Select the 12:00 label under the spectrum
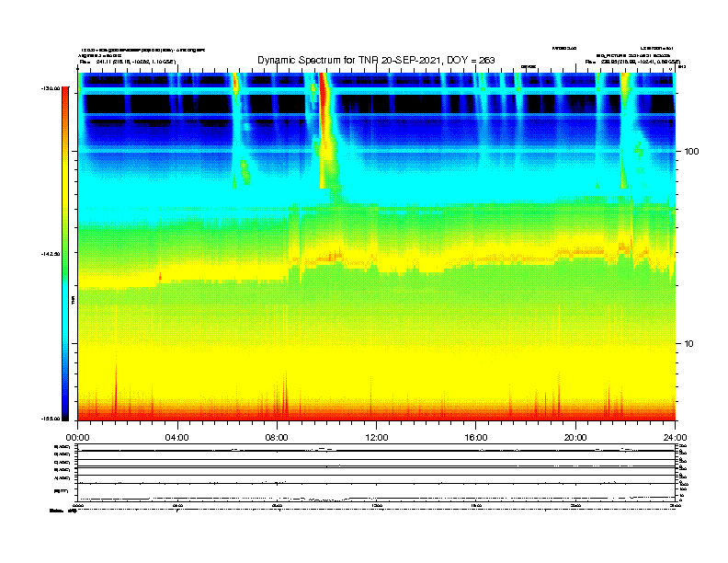 [377, 438]
